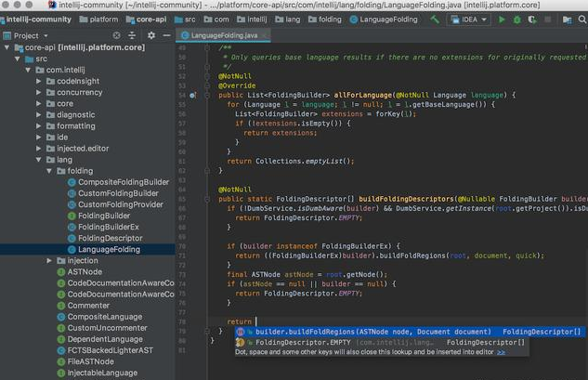Click the LanguageFolding class icon in tree

pos(71,249)
